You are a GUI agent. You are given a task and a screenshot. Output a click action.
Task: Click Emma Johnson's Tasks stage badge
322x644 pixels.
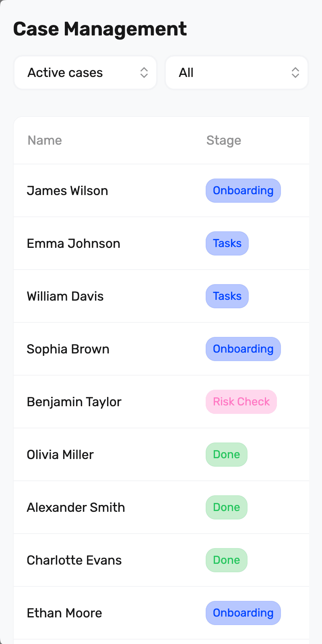227,243
